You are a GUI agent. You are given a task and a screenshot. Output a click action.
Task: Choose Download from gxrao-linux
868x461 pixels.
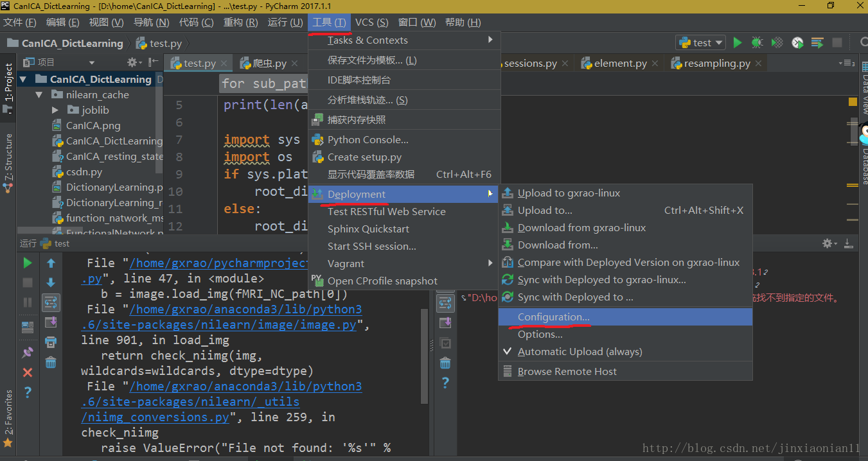(x=625, y=227)
